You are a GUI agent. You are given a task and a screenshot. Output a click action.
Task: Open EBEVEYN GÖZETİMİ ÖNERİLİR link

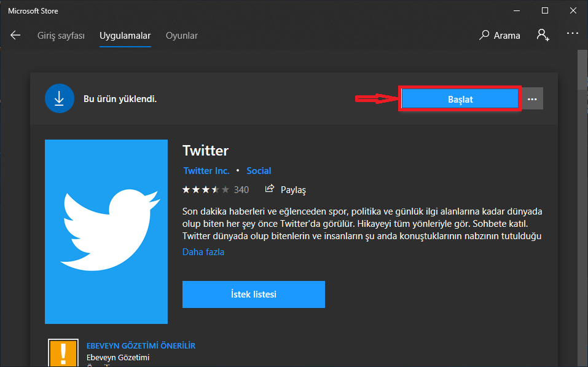pyautogui.click(x=141, y=345)
